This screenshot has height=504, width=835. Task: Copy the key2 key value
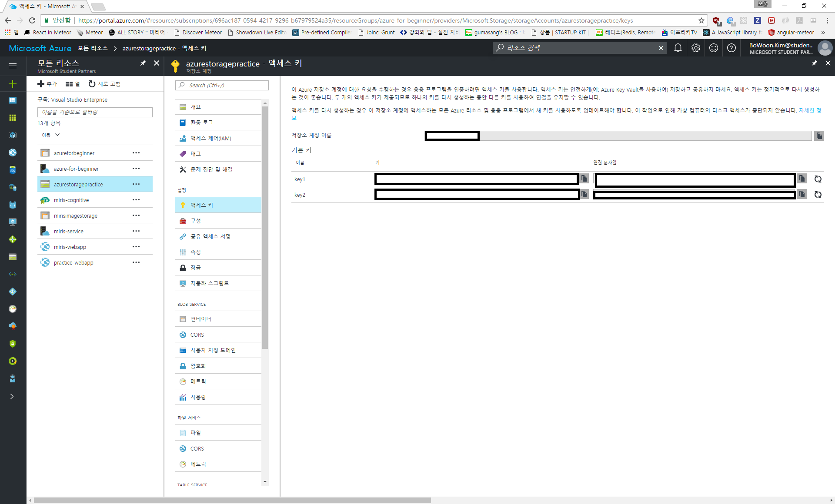pyautogui.click(x=584, y=194)
